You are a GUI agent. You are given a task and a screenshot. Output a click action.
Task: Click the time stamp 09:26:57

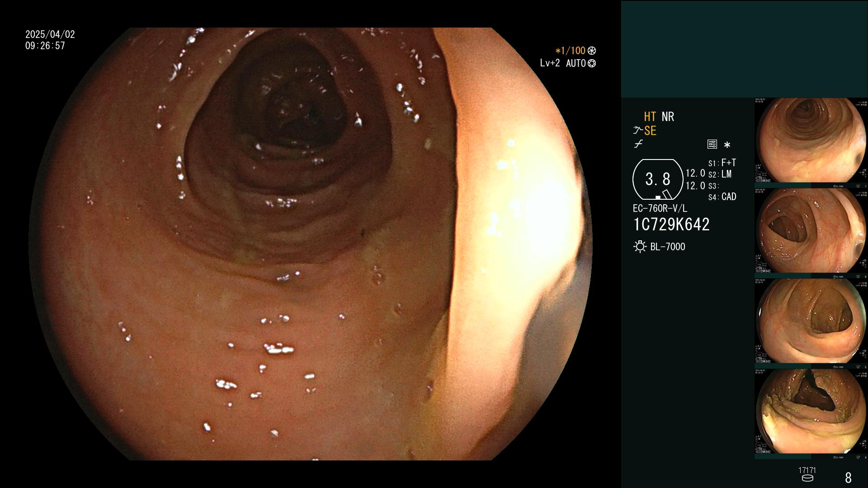pos(45,46)
